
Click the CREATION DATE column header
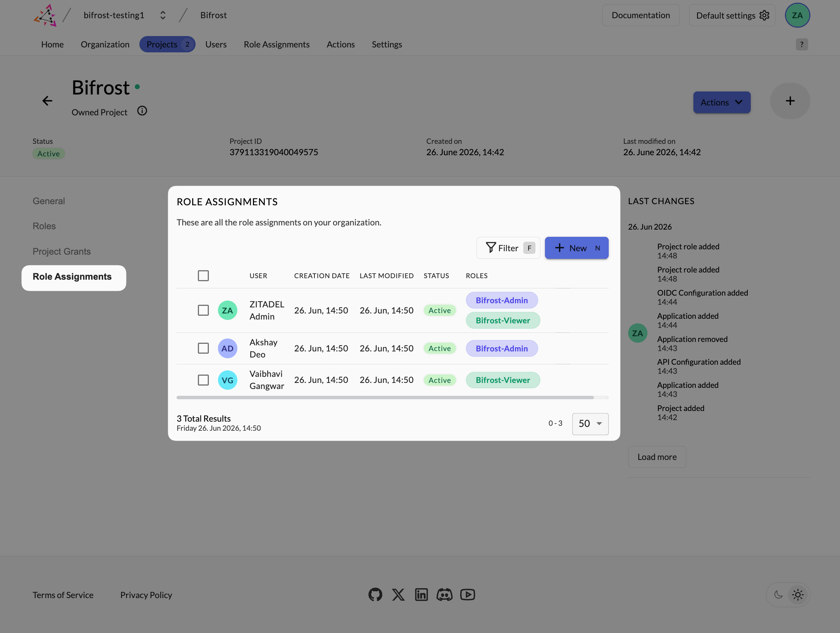click(322, 276)
